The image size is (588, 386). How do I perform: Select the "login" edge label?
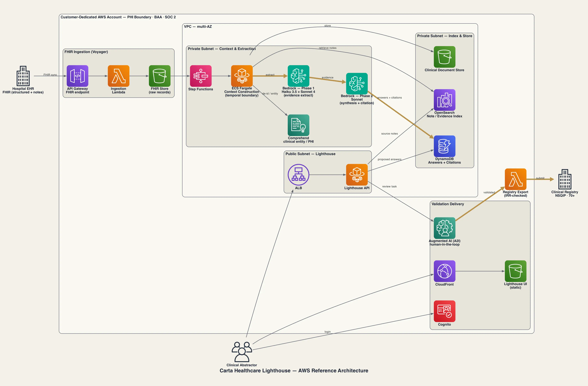coord(328,332)
